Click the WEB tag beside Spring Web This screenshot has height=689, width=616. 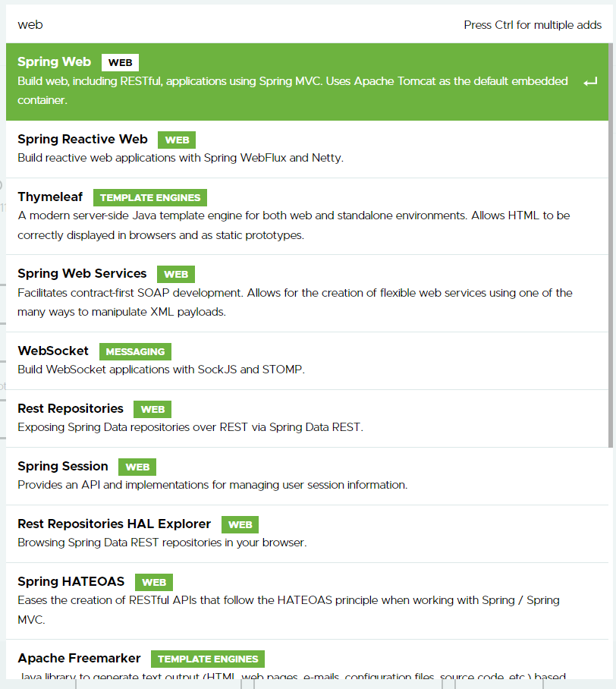point(120,62)
